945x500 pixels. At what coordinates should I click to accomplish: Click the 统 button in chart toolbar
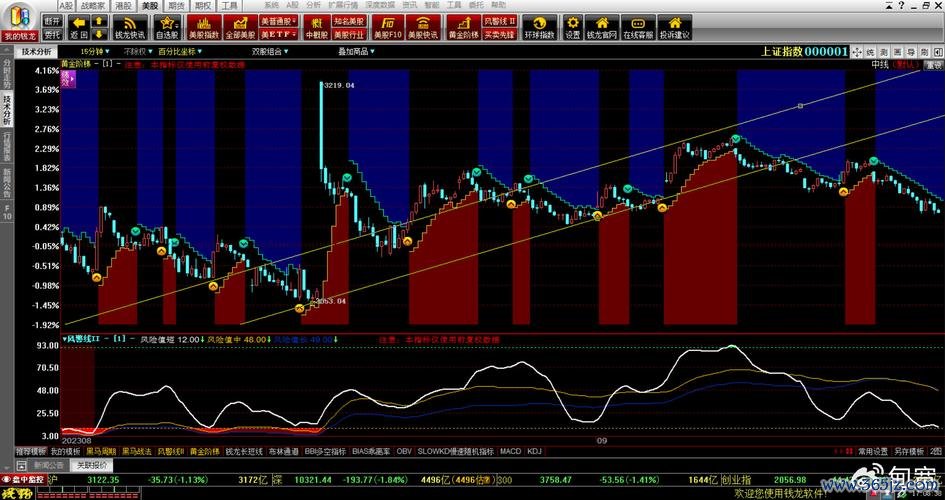click(871, 52)
